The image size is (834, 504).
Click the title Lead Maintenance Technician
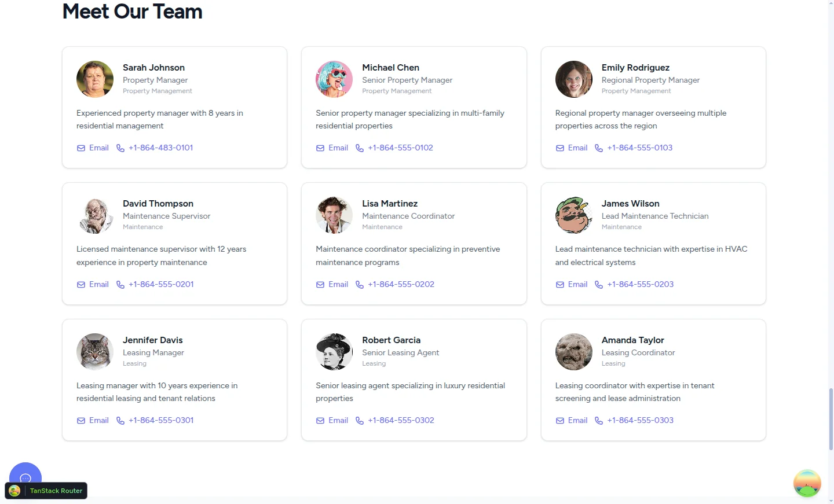tap(655, 216)
